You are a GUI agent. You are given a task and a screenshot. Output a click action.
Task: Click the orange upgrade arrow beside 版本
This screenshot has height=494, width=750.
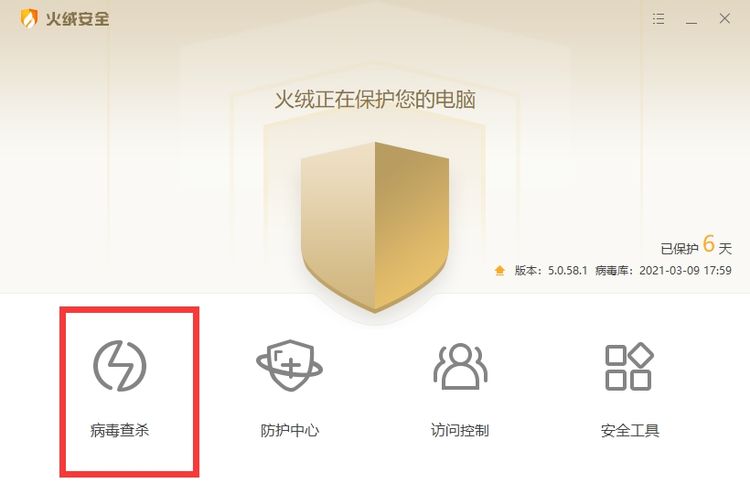click(x=500, y=271)
